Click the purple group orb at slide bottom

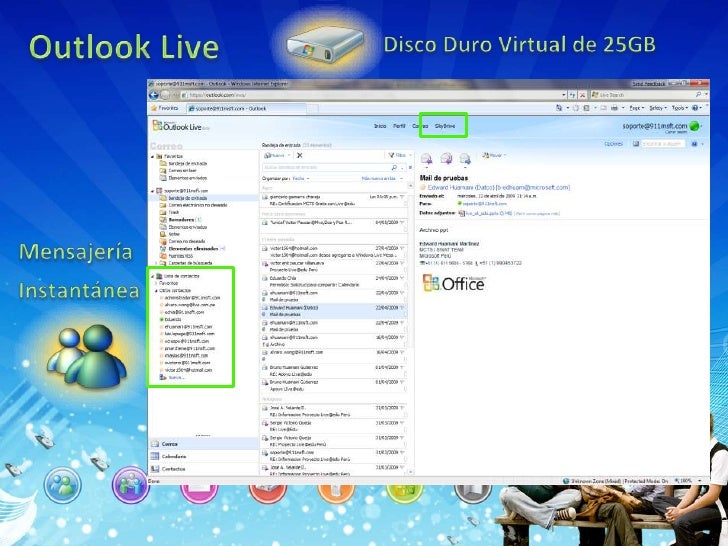[x=130, y=485]
